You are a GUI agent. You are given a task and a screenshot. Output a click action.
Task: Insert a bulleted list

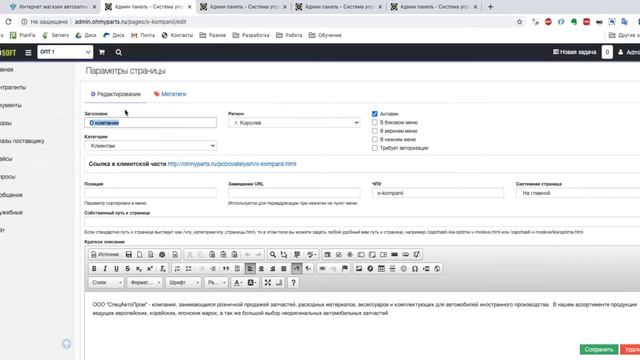189,269
